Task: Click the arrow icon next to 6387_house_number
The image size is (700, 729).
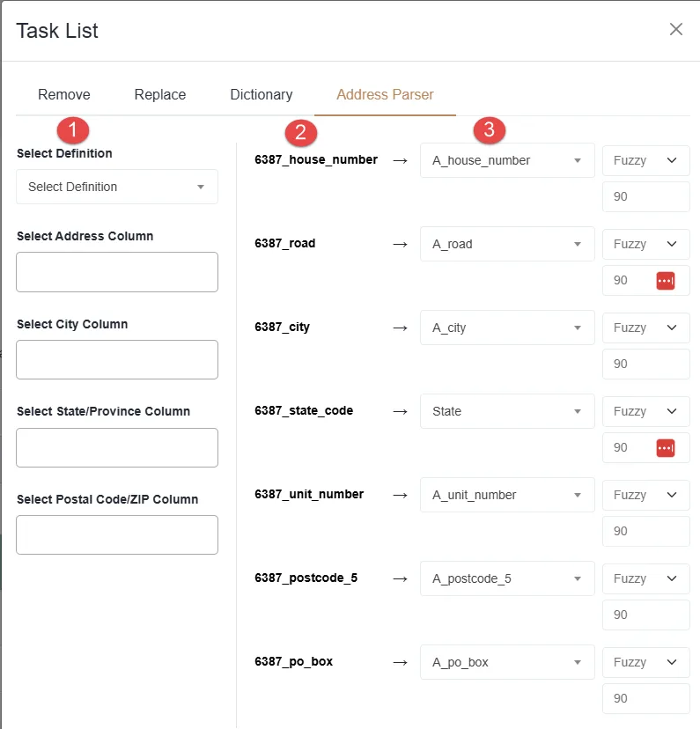Action: [x=400, y=160]
